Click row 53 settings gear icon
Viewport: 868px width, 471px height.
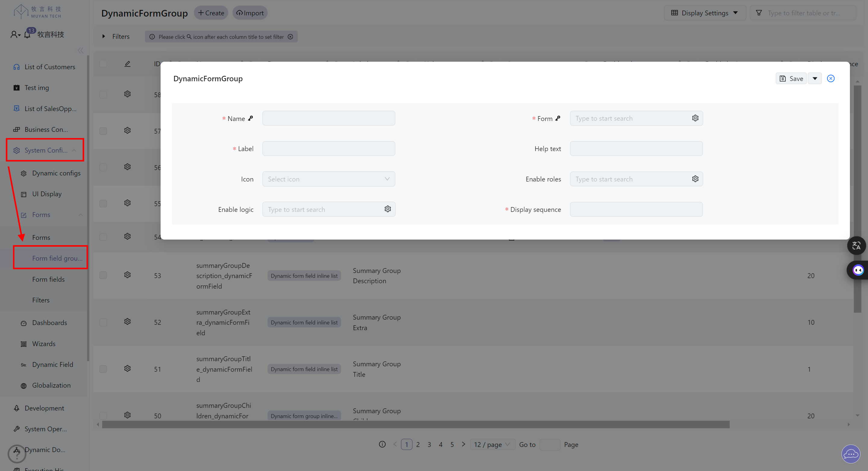pyautogui.click(x=127, y=275)
